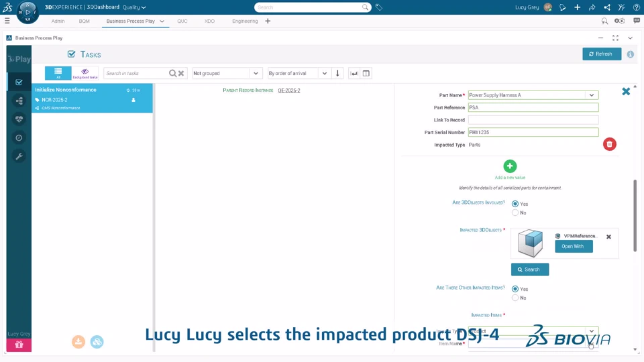Open the help question mark icon

(x=636, y=7)
